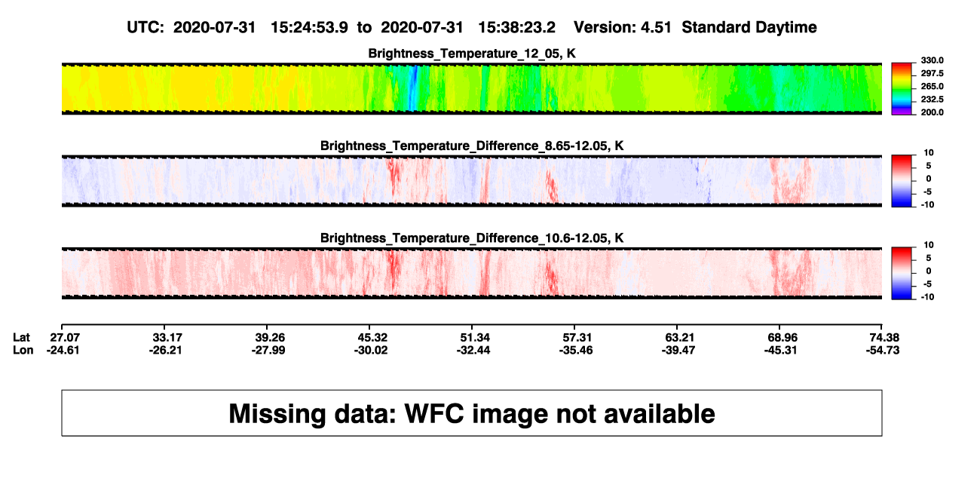980x503 pixels.
Task: Click the longitude value -27.99
Action: [268, 351]
